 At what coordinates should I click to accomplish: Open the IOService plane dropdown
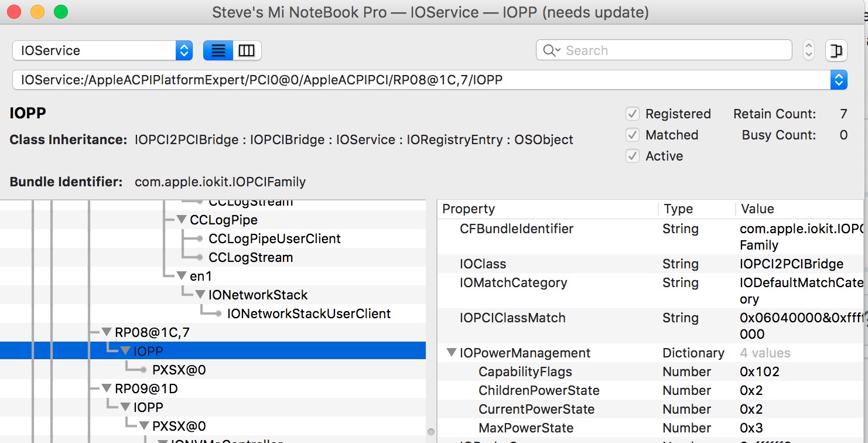pos(102,50)
